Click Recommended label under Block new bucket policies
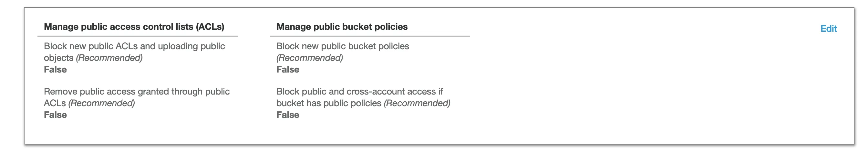868x158 pixels. [309, 58]
